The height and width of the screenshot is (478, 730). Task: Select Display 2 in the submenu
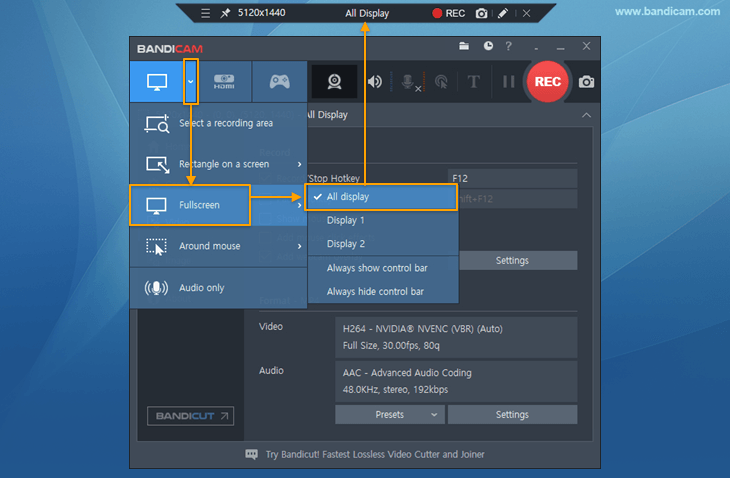click(383, 243)
